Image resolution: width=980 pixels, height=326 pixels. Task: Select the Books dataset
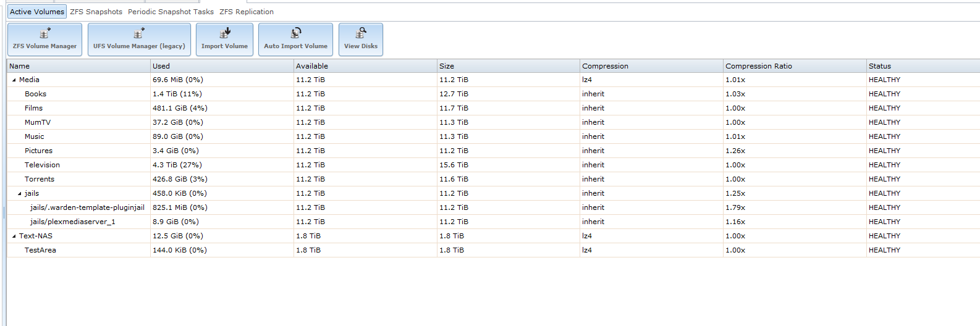tap(493, 94)
